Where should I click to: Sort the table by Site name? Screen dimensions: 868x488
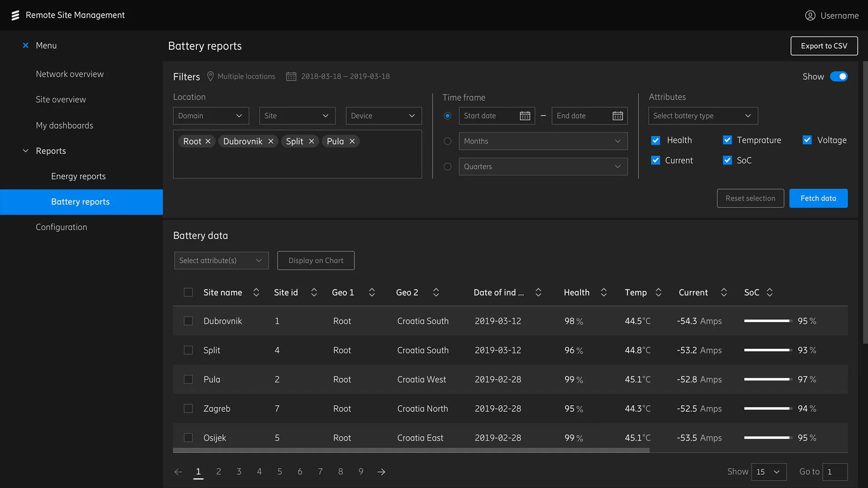coord(256,292)
